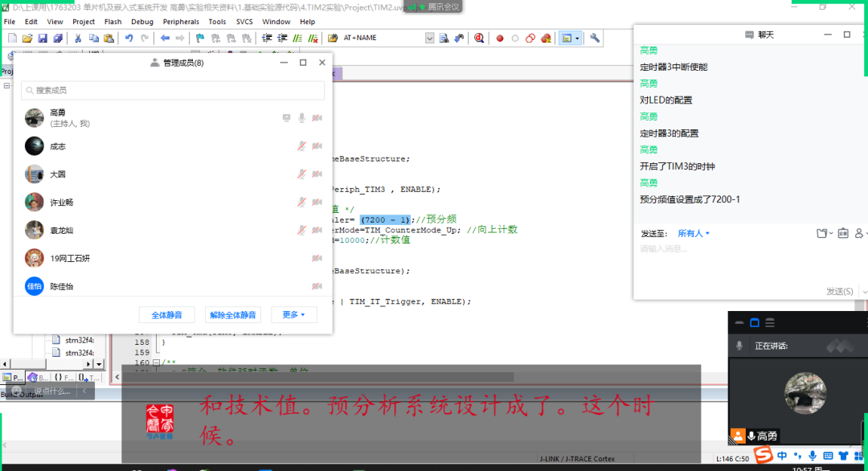Click the 搜索成员 search field
Screen dimensions: 868x471
pyautogui.click(x=173, y=91)
